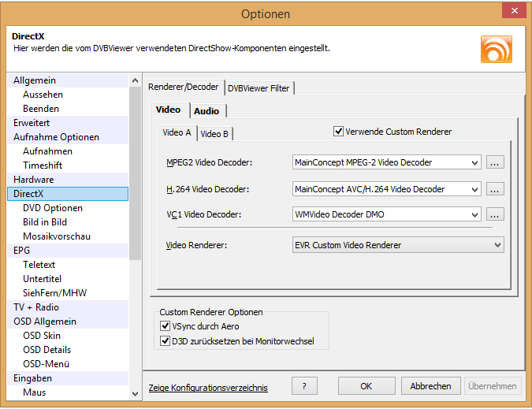Open Zeige Konfigurationsverzeichnis link
This screenshot has height=409, width=532.
point(208,387)
